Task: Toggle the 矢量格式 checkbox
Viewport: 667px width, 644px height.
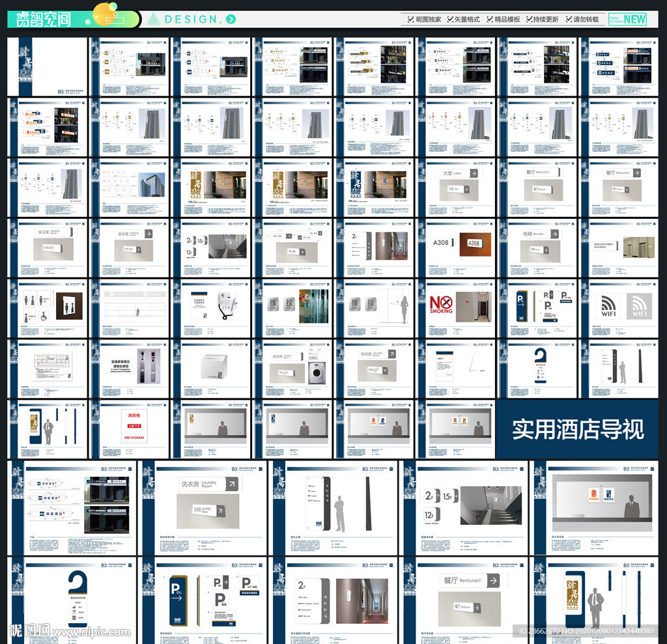Action: [x=450, y=20]
